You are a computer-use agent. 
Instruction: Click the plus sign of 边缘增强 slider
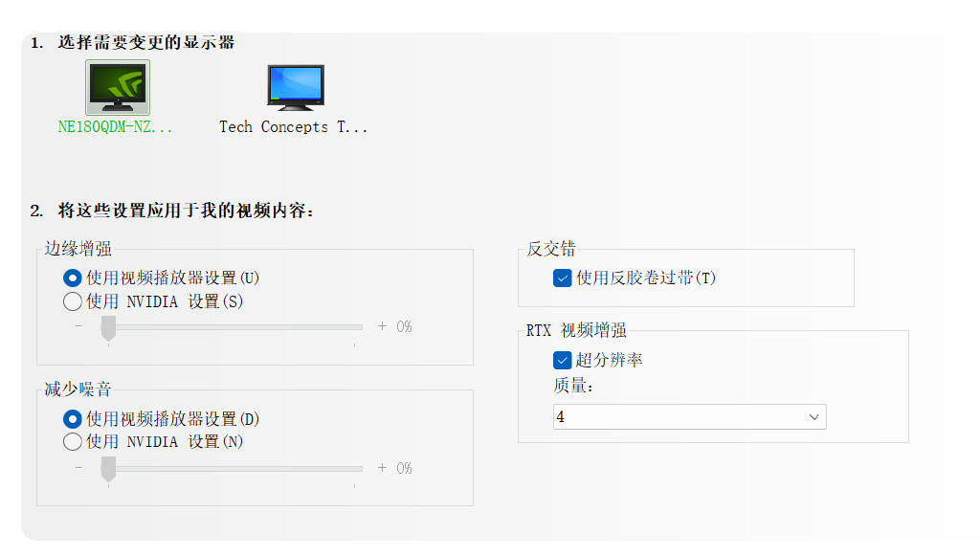click(x=382, y=326)
